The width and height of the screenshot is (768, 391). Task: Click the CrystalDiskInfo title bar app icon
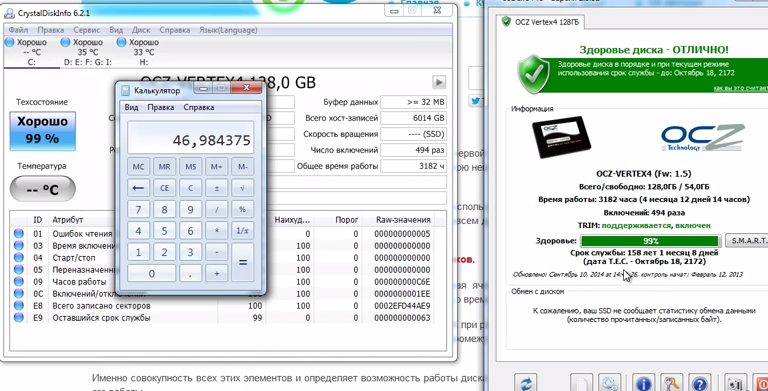click(9, 13)
